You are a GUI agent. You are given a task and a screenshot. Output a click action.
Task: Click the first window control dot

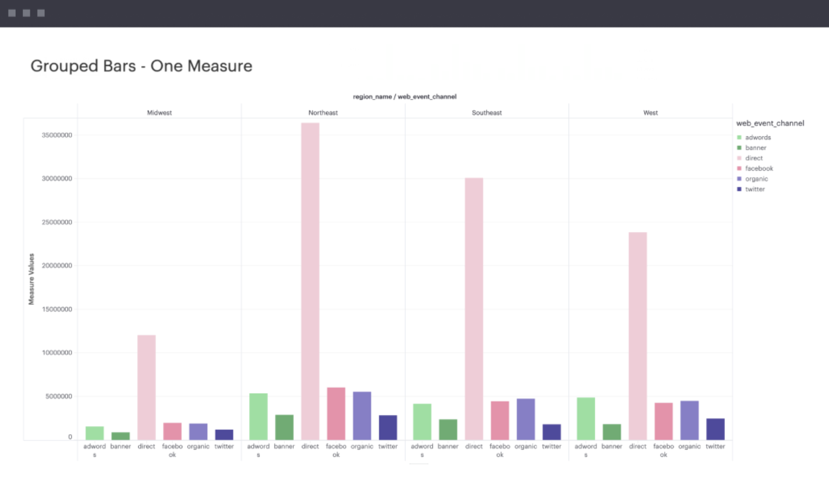click(12, 13)
